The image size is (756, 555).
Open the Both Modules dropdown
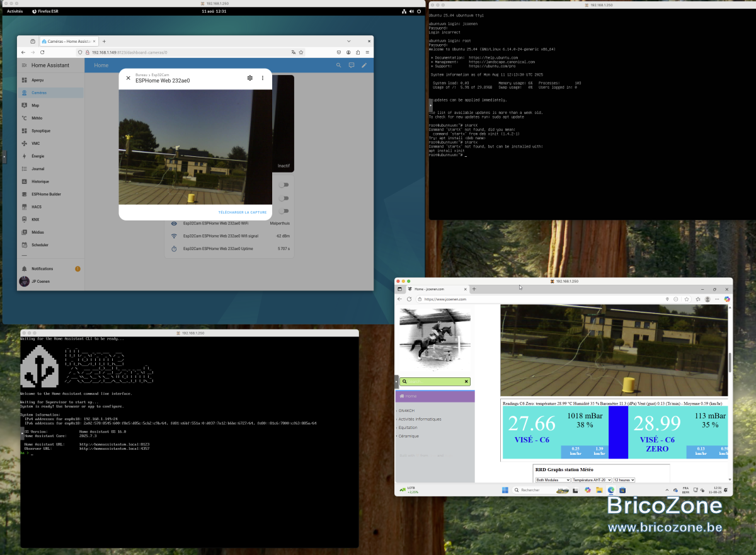[553, 480]
